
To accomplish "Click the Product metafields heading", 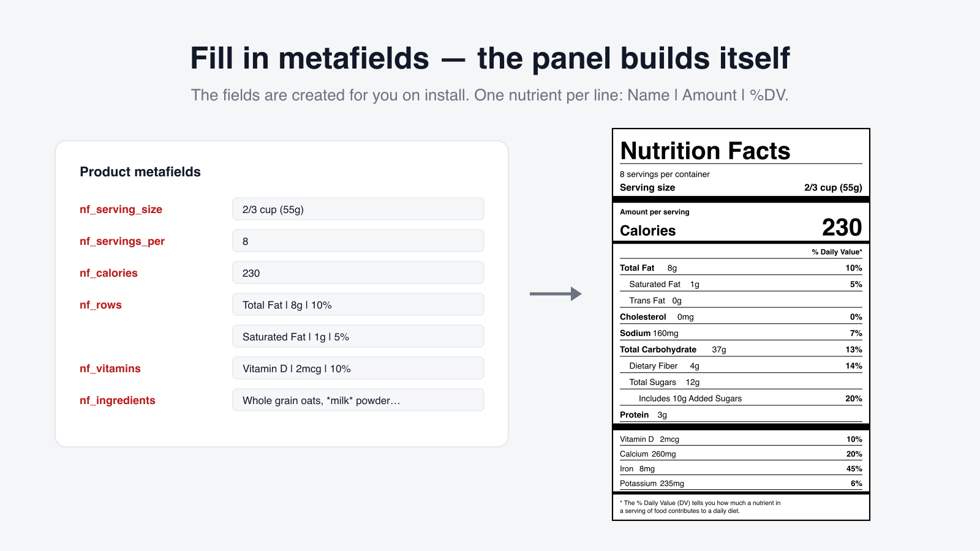I will click(x=140, y=172).
